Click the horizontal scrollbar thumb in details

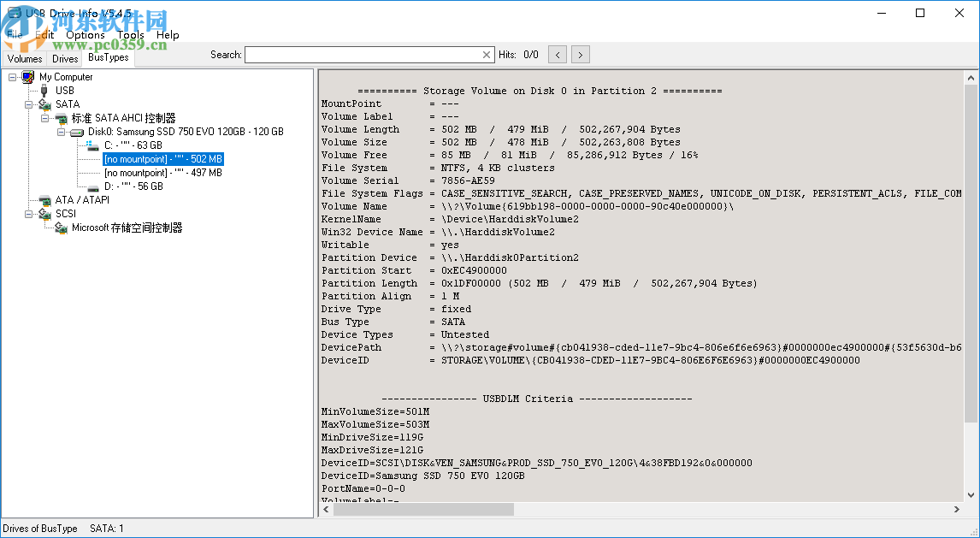423,510
